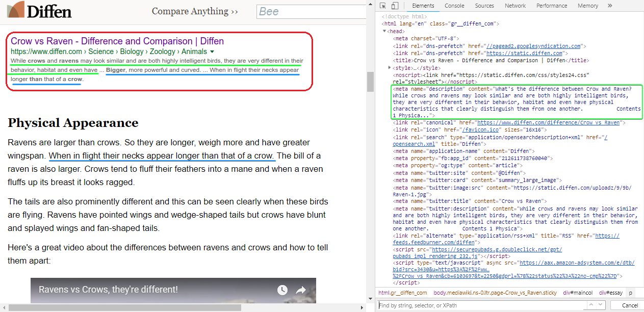Open pagead2.googlesyndication.com href link
Screen dimensions: 644x312
tap(533, 46)
